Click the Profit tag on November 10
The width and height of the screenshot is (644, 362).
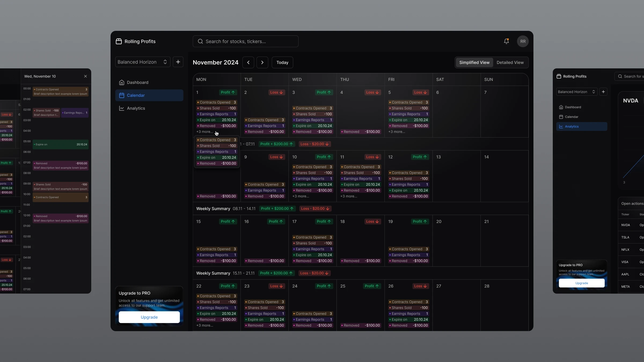click(x=324, y=157)
